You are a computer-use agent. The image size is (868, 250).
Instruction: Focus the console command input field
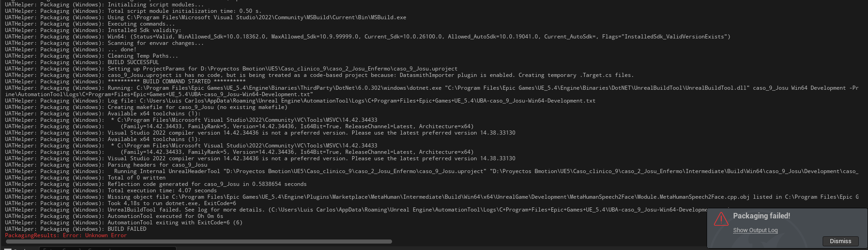[x=108, y=248]
